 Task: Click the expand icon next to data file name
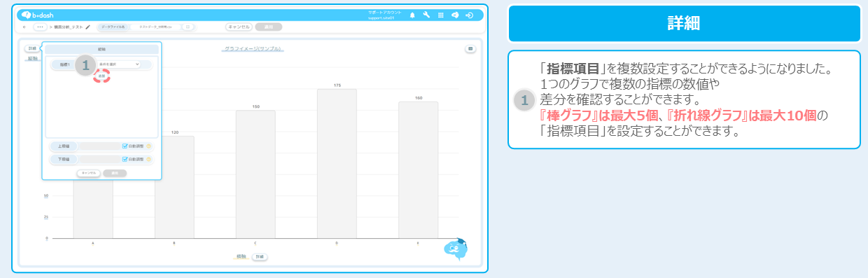click(188, 27)
